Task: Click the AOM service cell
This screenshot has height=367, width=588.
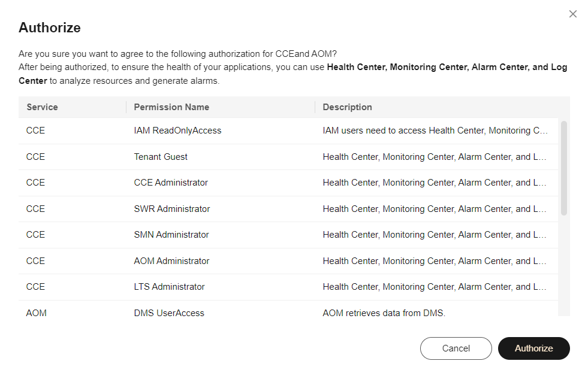Action: pos(37,313)
